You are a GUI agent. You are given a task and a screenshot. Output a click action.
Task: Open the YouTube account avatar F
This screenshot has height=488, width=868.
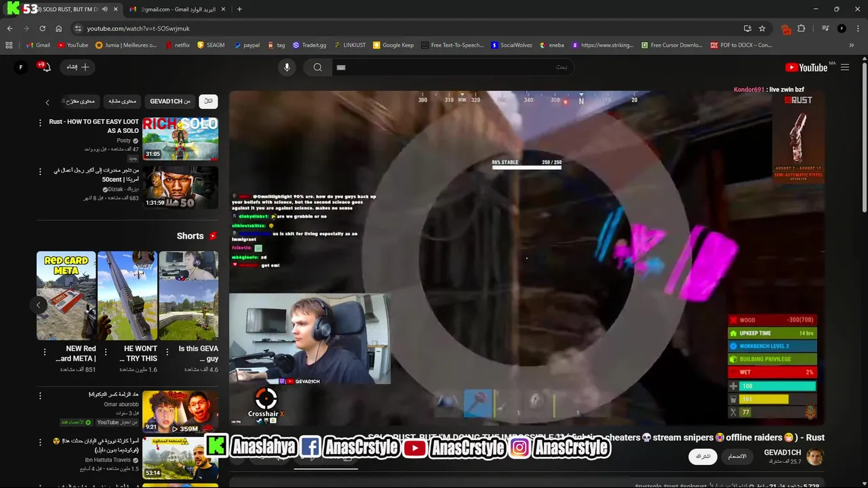(21, 67)
